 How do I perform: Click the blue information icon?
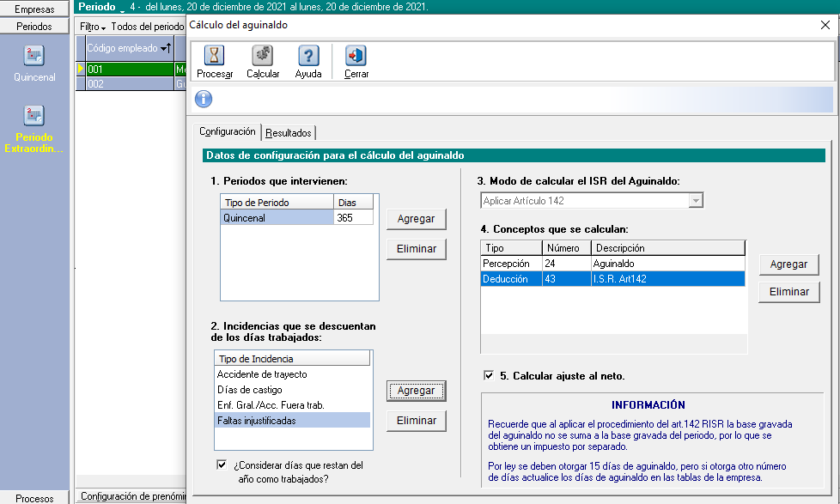[204, 99]
